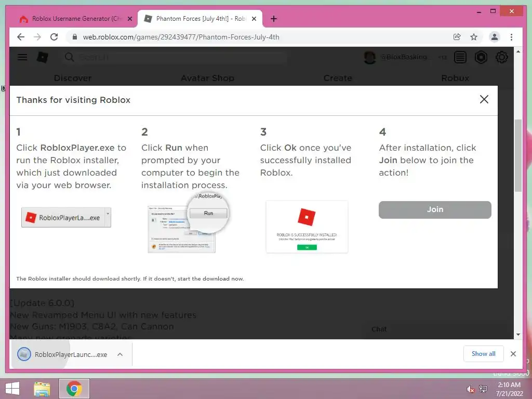
Task: Click the muted volume tray icon
Action: (470, 389)
